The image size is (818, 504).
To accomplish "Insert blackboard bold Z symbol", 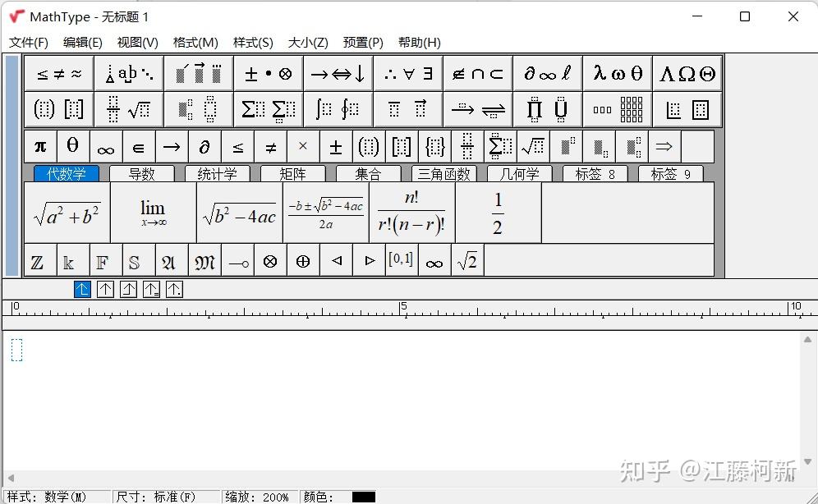I will 41,260.
